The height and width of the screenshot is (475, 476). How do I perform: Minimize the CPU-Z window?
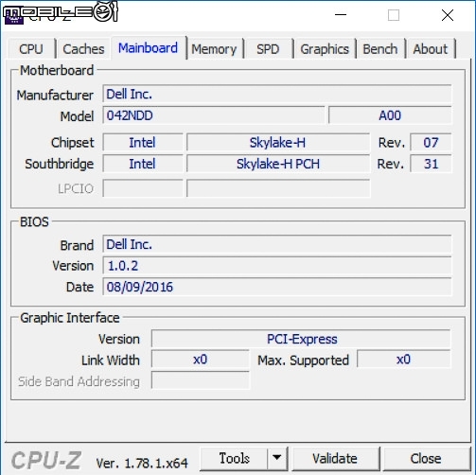[x=341, y=15]
